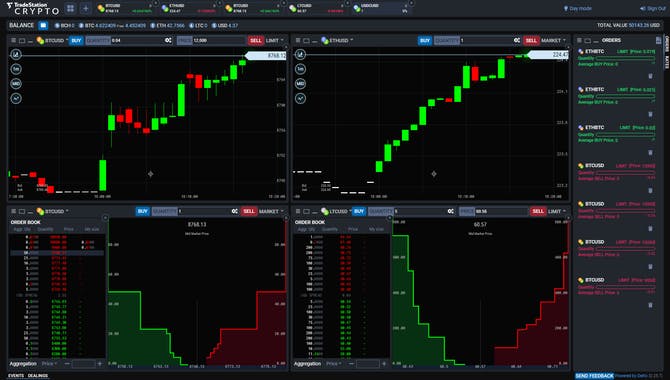Click BUY in LTCUSD panel
The width and height of the screenshot is (670, 380).
(x=359, y=212)
